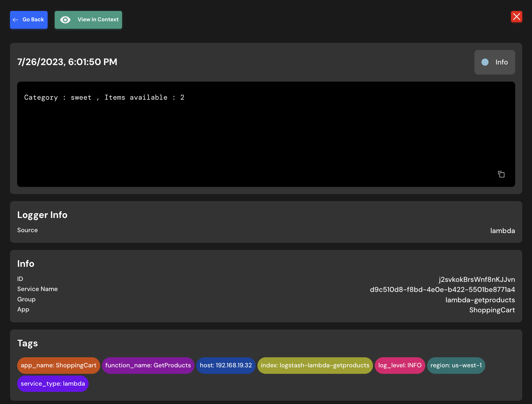
Task: Click the ID value j2svkokBrsWnf8nKJJvn
Action: coord(477,279)
